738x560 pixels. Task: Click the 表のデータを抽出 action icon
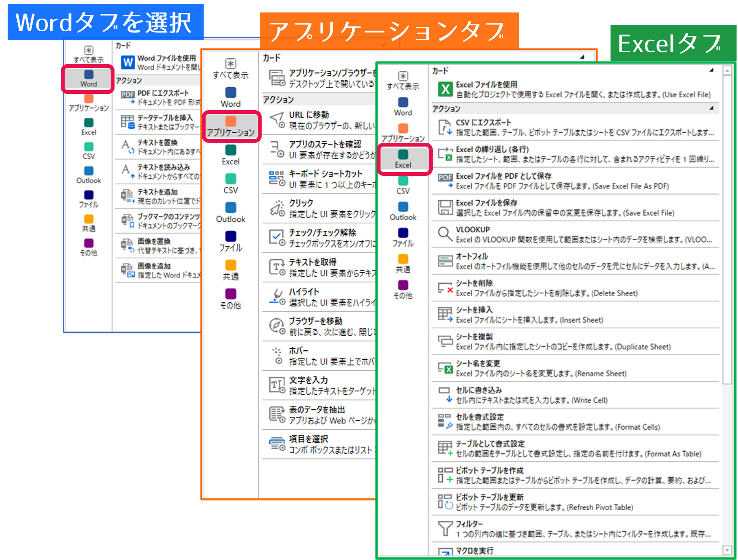tap(277, 415)
